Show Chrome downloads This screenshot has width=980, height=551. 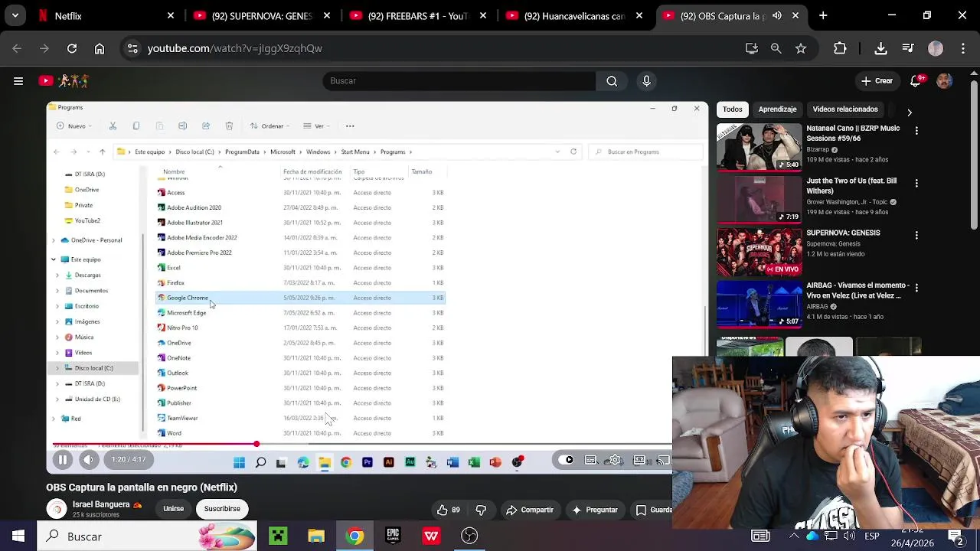click(881, 48)
